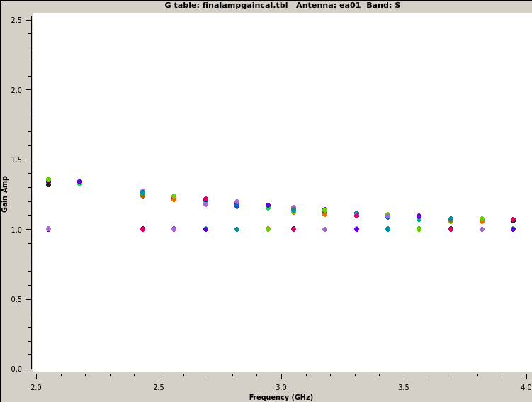
Task: Click the plot title naming finalampgaincal.tbl
Action: coord(283,5)
